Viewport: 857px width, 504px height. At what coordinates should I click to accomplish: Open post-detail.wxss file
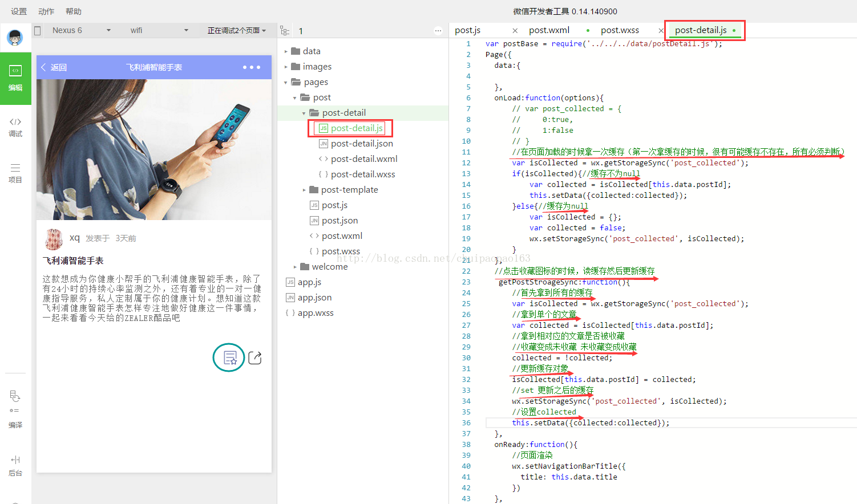(x=357, y=174)
